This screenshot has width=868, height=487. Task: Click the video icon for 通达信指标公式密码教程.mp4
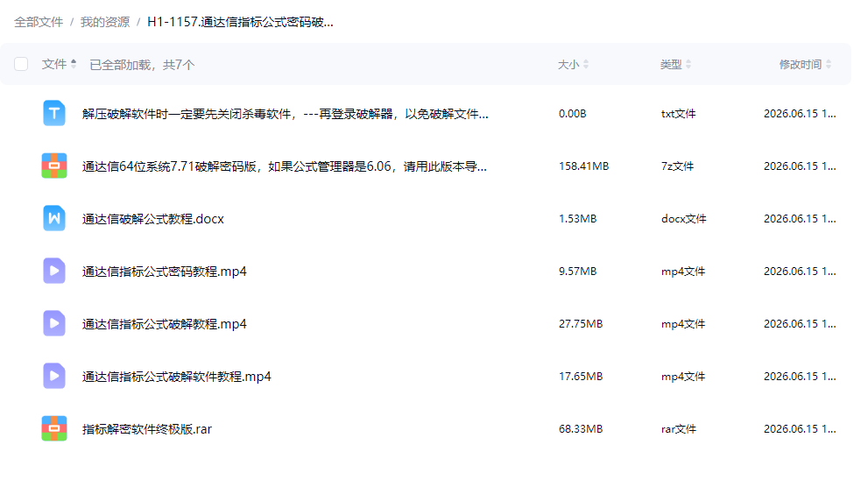click(x=54, y=272)
